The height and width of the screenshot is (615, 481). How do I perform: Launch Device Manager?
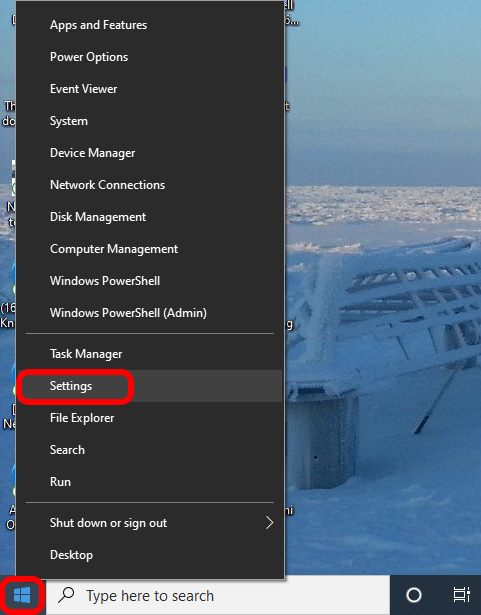150,153
